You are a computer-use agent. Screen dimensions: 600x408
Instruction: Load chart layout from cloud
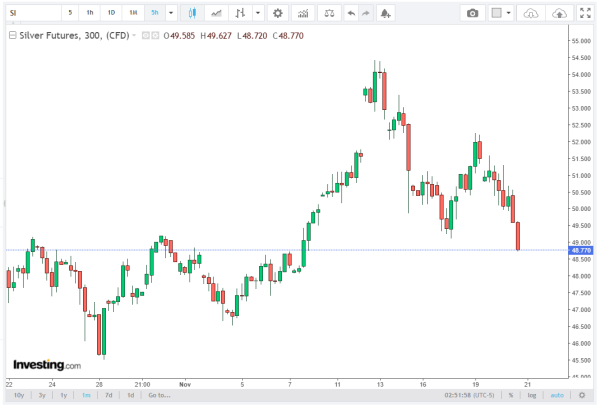532,13
